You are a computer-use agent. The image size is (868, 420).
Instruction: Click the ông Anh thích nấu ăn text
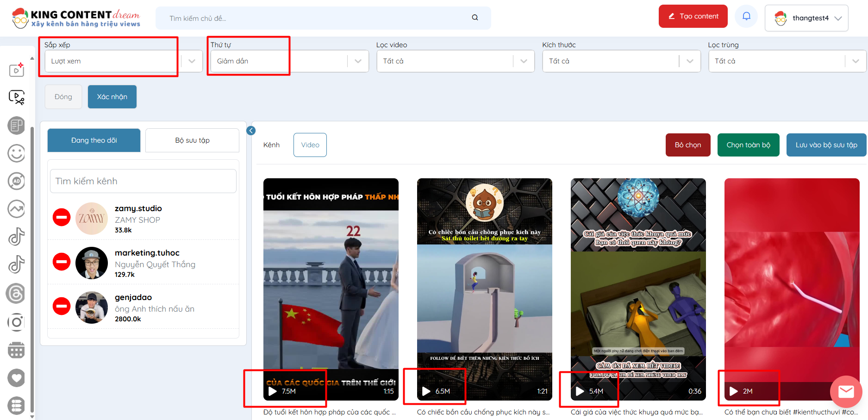(x=155, y=309)
